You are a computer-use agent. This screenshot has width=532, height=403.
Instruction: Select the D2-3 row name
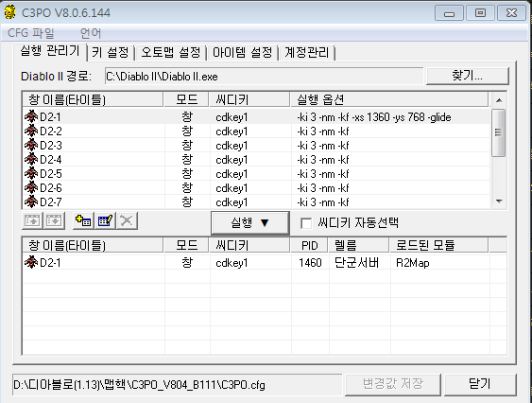pyautogui.click(x=51, y=146)
